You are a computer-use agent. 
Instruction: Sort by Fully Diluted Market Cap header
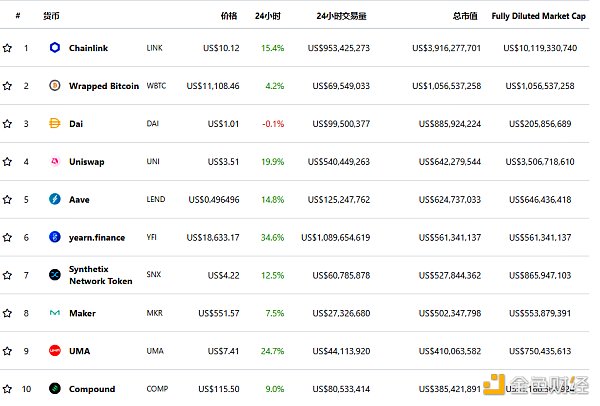pos(538,17)
